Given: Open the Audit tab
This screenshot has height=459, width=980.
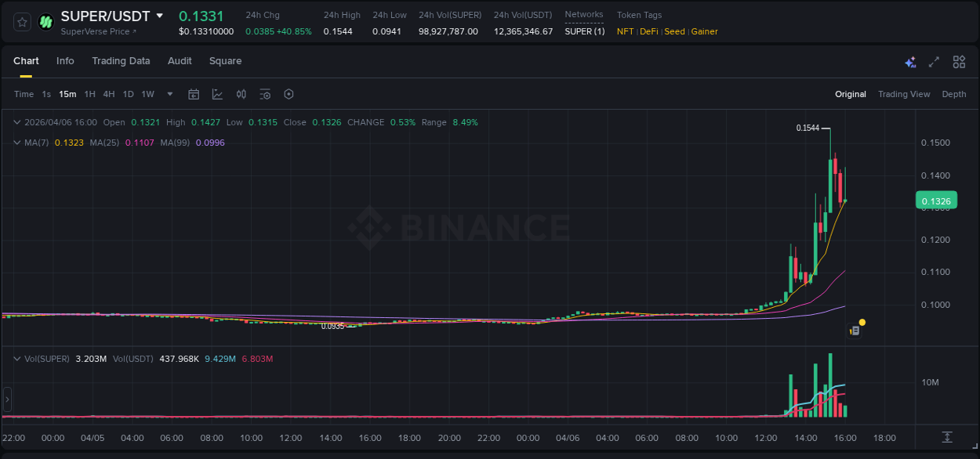Looking at the screenshot, I should point(180,61).
